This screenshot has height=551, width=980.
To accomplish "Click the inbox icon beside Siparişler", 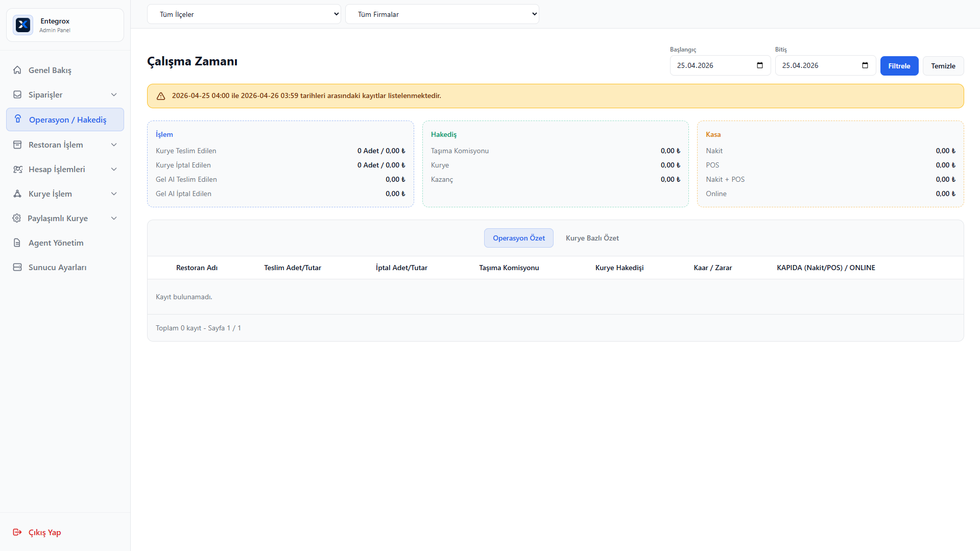I will click(x=17, y=94).
